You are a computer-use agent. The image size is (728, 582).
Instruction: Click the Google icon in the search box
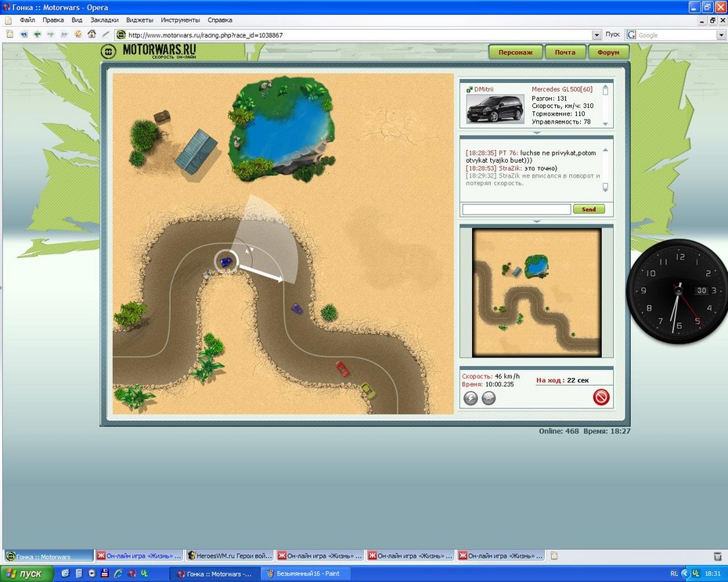pos(631,34)
